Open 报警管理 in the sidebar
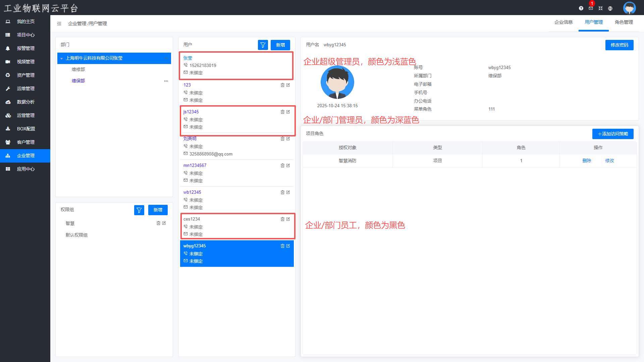The height and width of the screenshot is (362, 644). (x=25, y=48)
